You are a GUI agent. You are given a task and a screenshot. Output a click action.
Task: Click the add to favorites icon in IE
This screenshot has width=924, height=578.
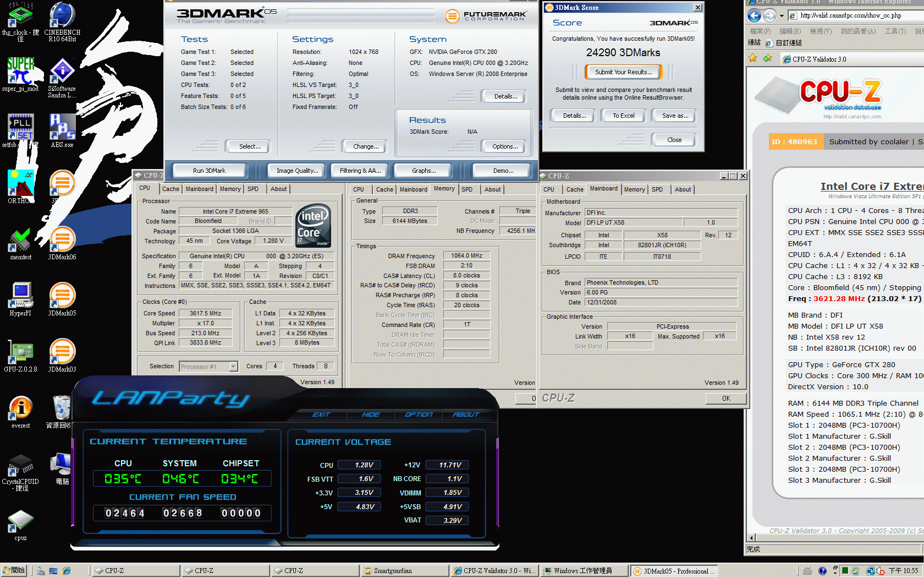(767, 58)
